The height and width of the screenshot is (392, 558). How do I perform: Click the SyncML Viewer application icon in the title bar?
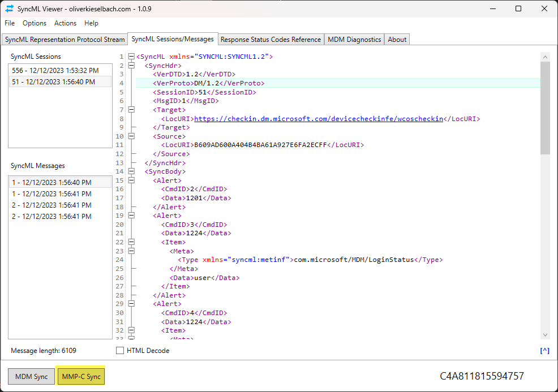pos(10,8)
